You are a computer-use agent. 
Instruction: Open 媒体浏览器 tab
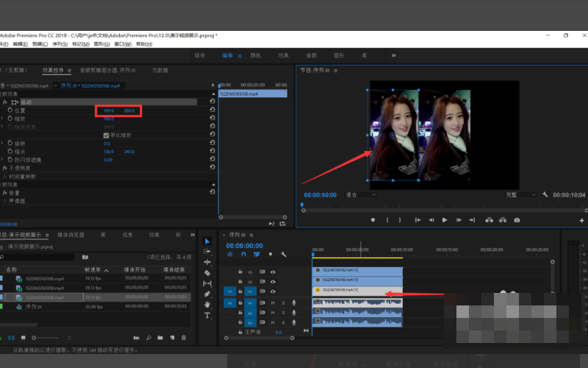[71, 235]
